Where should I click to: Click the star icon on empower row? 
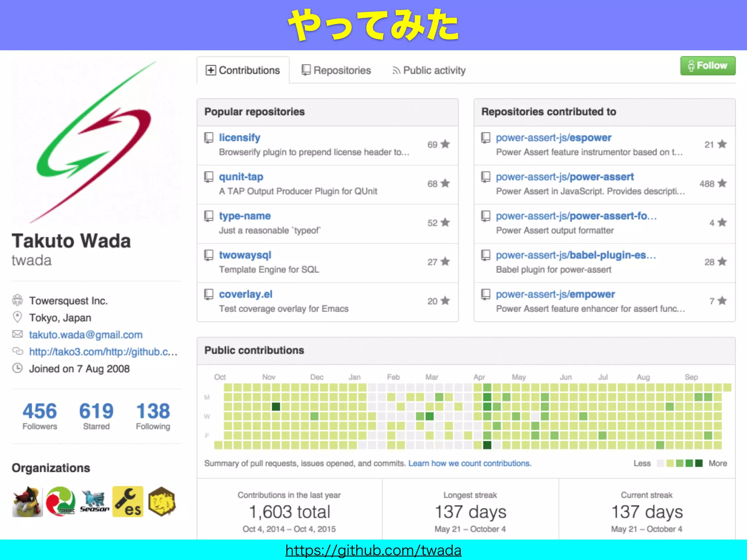click(x=722, y=300)
